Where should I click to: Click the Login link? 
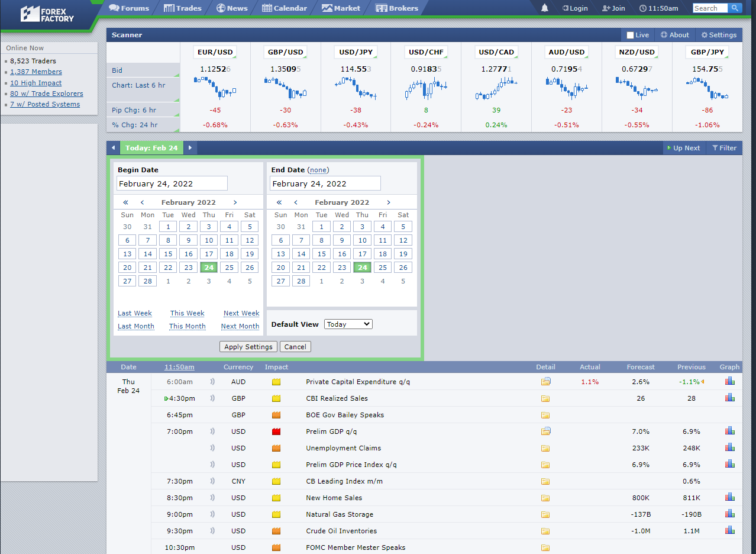[575, 8]
